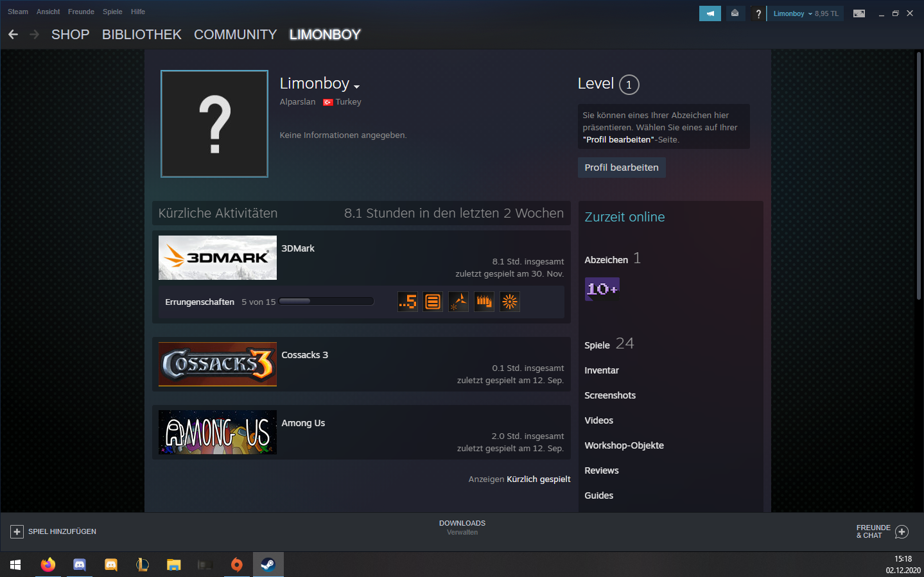Select the third 3DMark achievement icon
924x577 pixels.
[458, 302]
